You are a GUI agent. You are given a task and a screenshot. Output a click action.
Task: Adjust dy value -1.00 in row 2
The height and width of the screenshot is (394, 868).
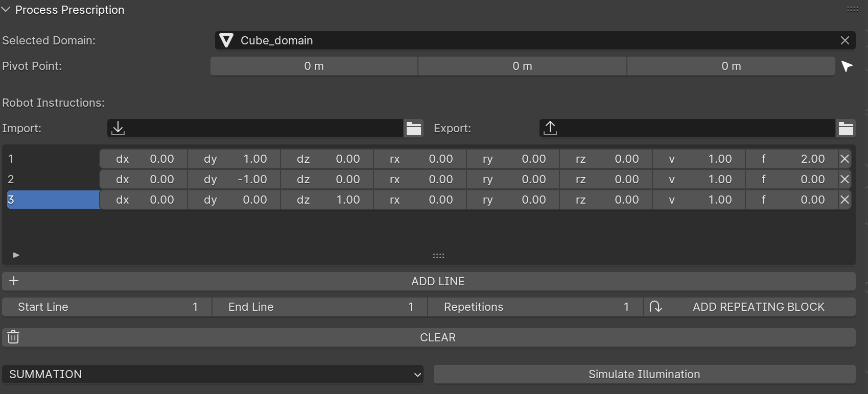[x=234, y=179]
